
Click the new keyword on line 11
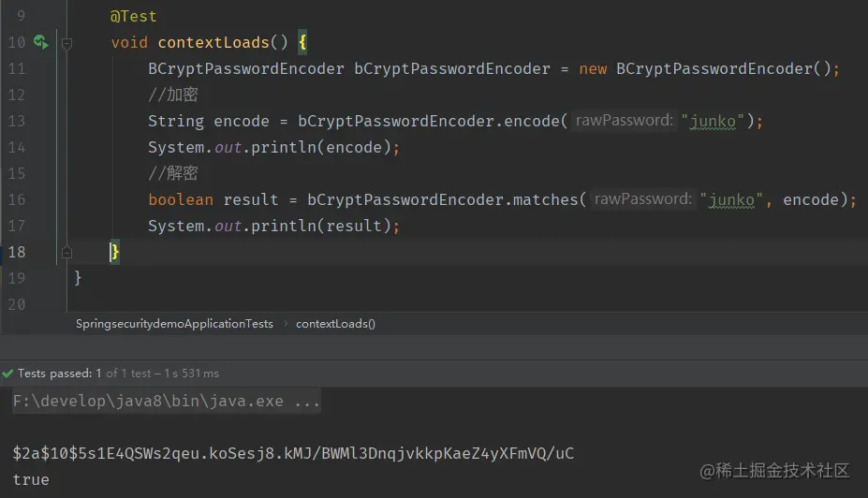click(x=593, y=69)
